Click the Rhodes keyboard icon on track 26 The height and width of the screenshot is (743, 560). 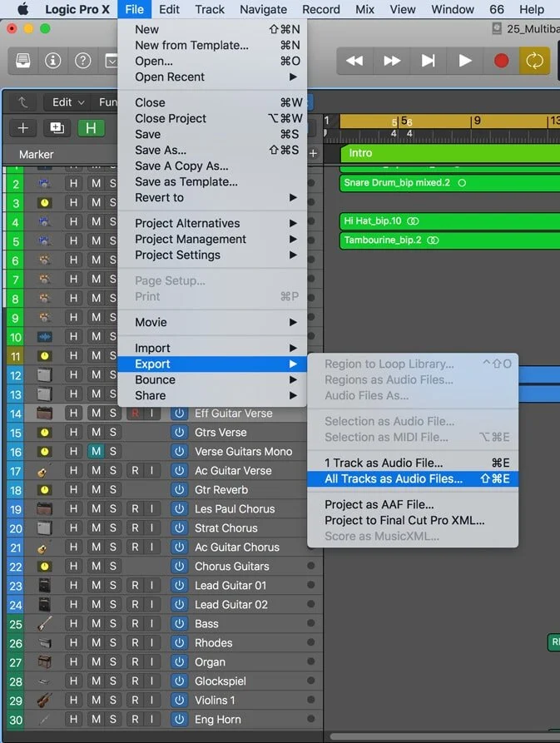pos(45,643)
